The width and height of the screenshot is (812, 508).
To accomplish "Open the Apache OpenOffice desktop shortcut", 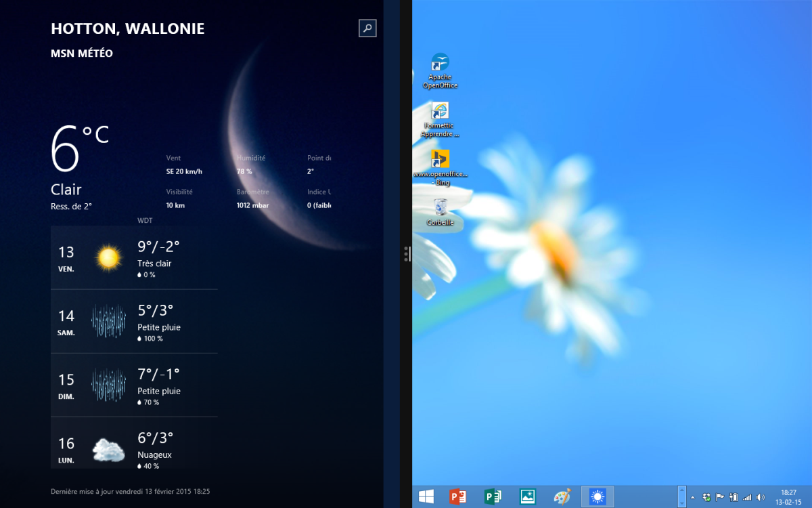I will (x=440, y=71).
